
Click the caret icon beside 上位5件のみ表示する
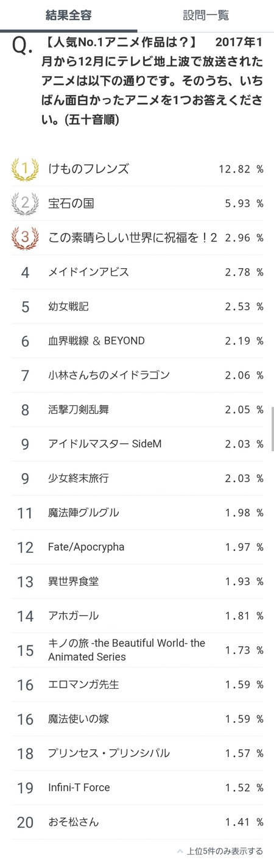pyautogui.click(x=180, y=851)
